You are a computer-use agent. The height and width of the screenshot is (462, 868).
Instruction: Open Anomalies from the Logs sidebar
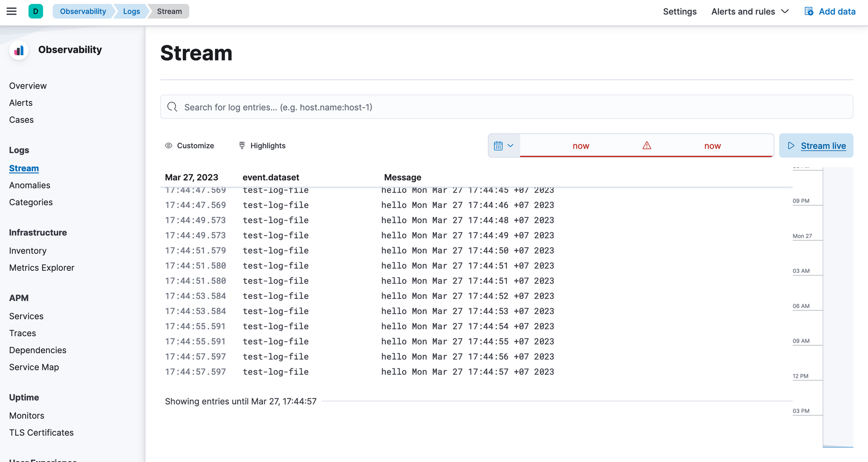(30, 185)
